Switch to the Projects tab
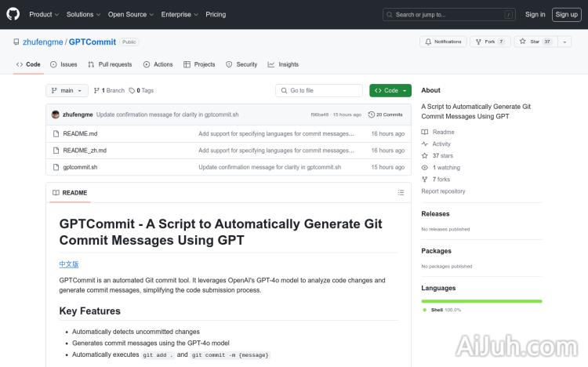This screenshot has height=367, width=588. [x=199, y=64]
